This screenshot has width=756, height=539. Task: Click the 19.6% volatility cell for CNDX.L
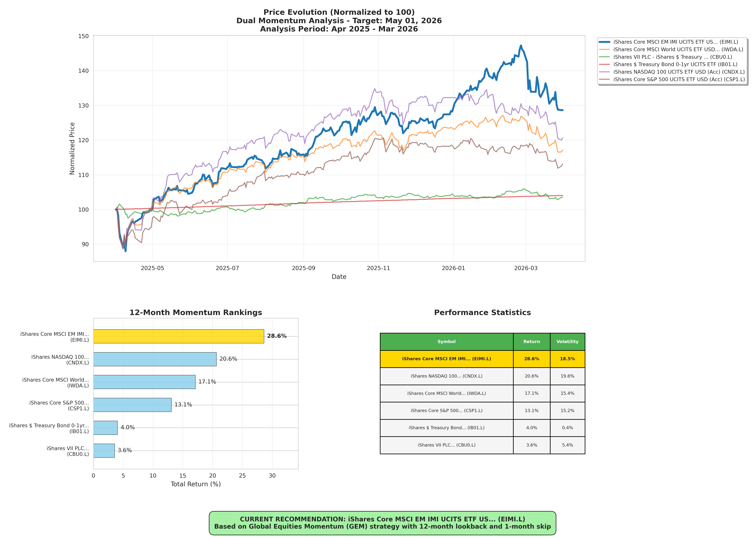pyautogui.click(x=568, y=376)
